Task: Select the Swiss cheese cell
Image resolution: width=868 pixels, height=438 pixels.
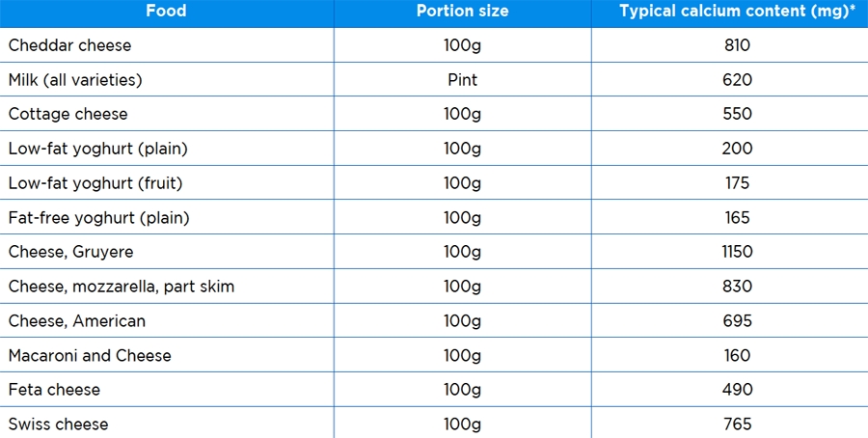Action: 58,424
